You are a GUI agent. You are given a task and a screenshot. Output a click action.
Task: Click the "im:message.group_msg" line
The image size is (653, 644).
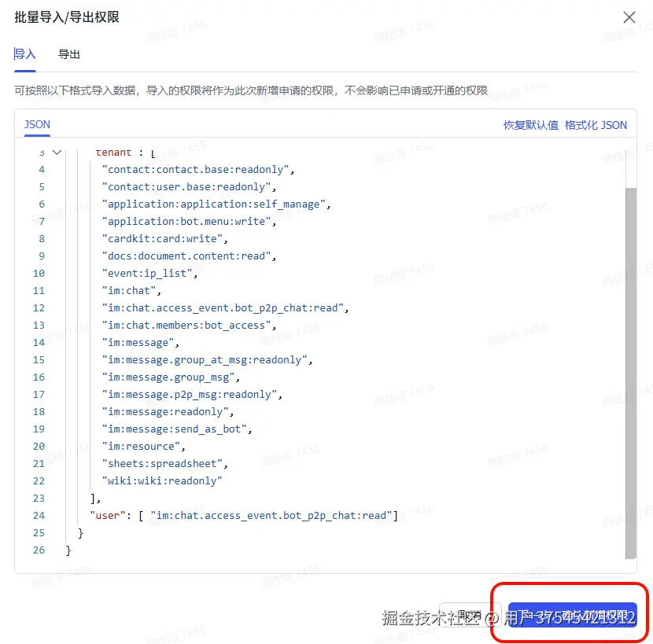[172, 377]
